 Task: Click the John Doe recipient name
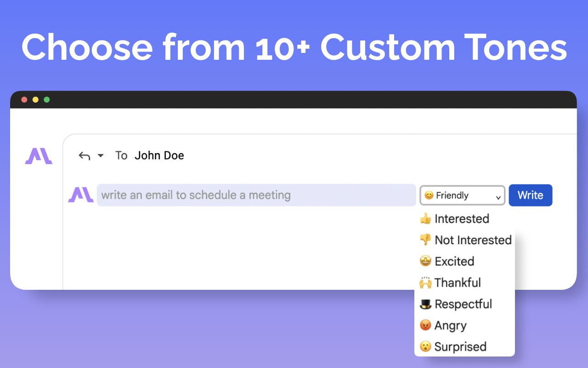[x=159, y=155]
